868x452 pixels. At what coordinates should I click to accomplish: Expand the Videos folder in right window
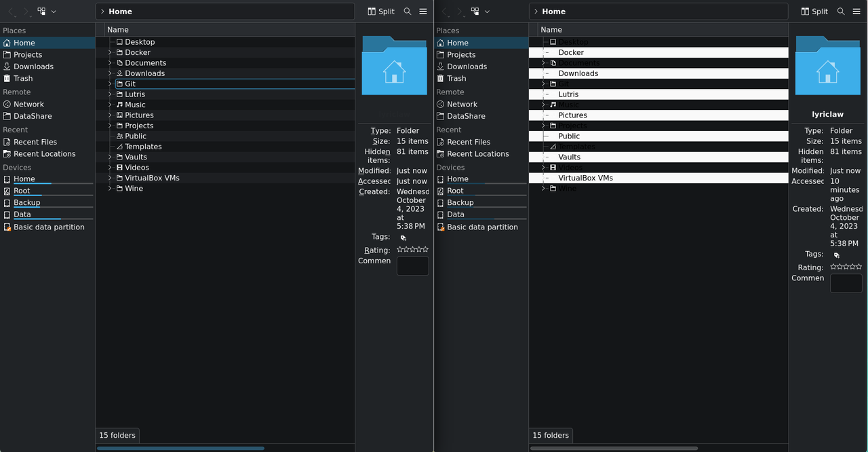coord(543,168)
